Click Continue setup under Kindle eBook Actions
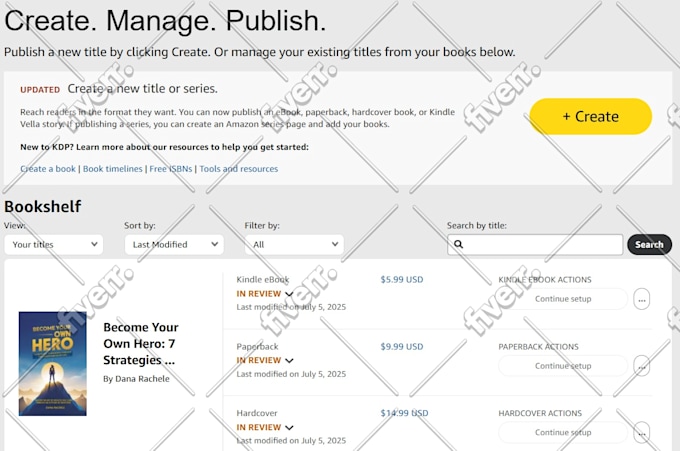This screenshot has width=680, height=451. point(563,299)
